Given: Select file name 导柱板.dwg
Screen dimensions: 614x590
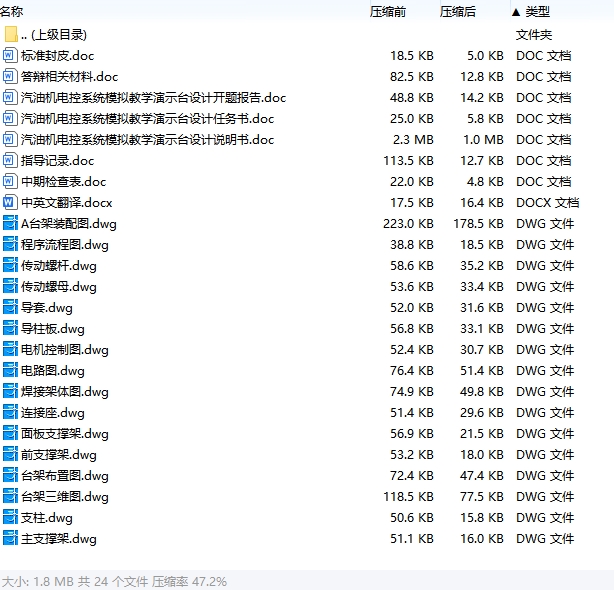Looking at the screenshot, I should point(53,329).
